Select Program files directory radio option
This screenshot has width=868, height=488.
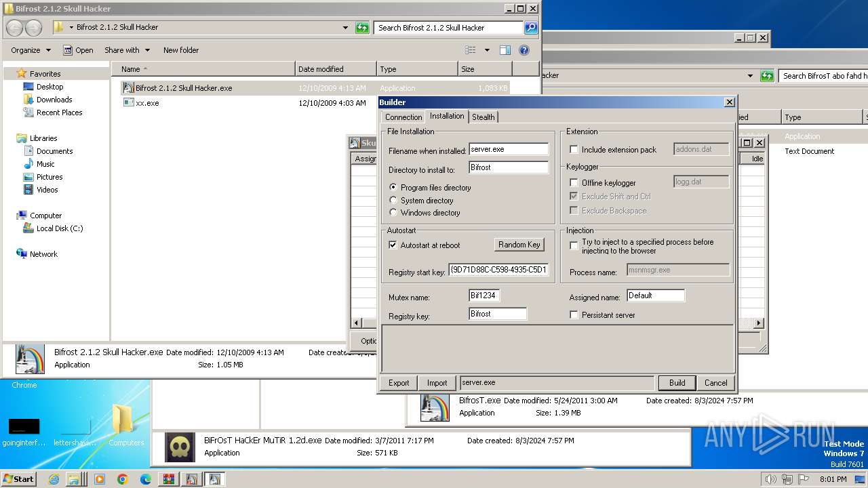click(x=393, y=188)
